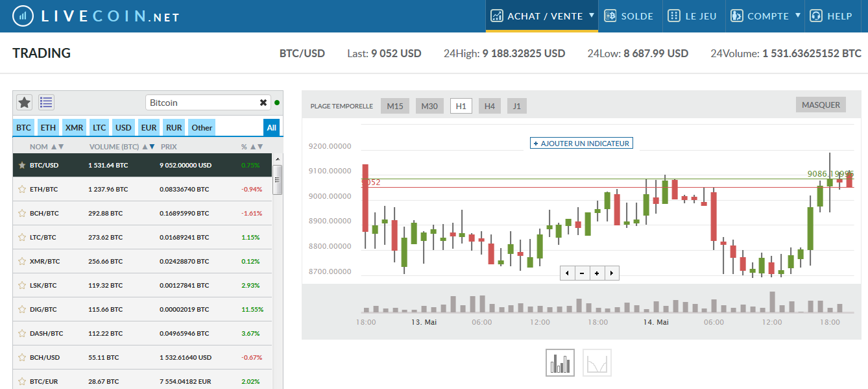
Task: Click the LSK/BTC volume 119.32 BTC
Action: coord(105,285)
